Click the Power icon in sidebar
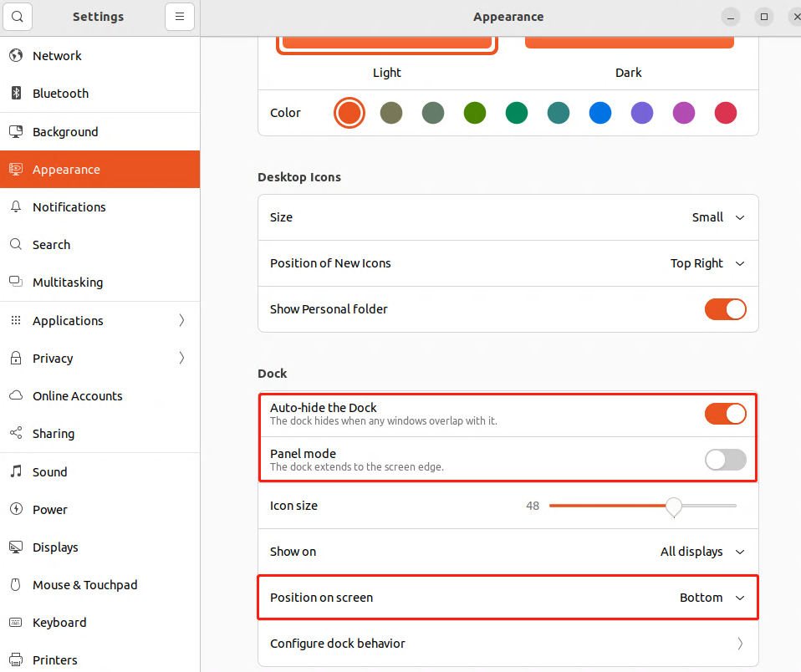The image size is (801, 672). [x=16, y=508]
